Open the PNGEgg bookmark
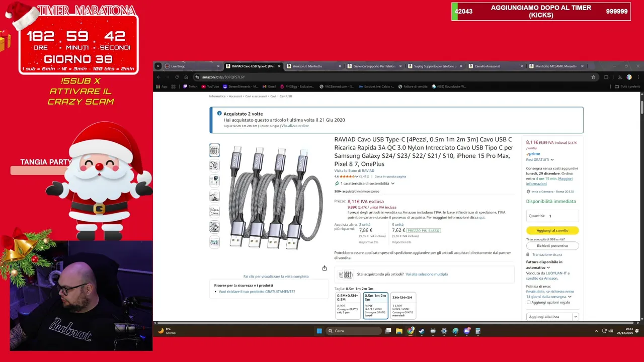The image size is (644, 362). point(297,86)
